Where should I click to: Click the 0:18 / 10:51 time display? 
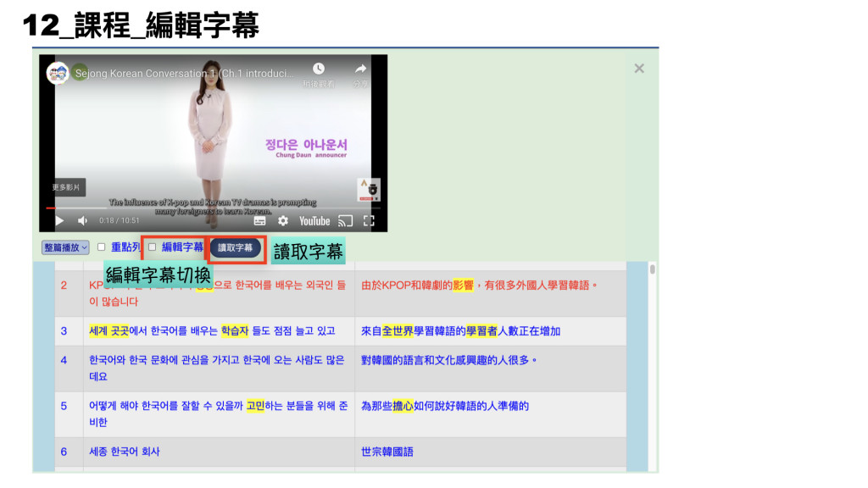119,221
